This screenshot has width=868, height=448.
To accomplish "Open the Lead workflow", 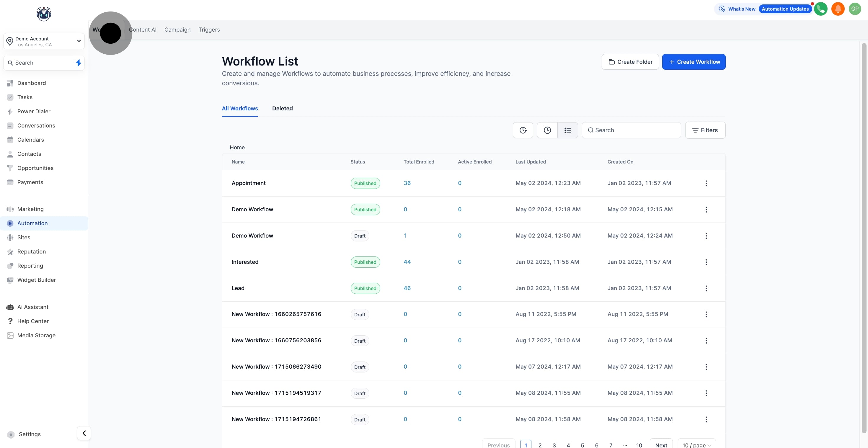I will pyautogui.click(x=238, y=288).
